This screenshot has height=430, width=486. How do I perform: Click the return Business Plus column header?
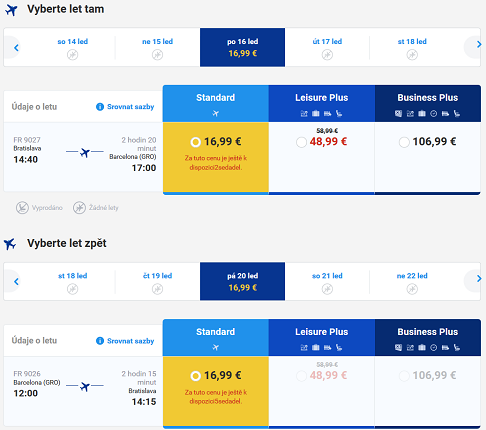(x=428, y=338)
